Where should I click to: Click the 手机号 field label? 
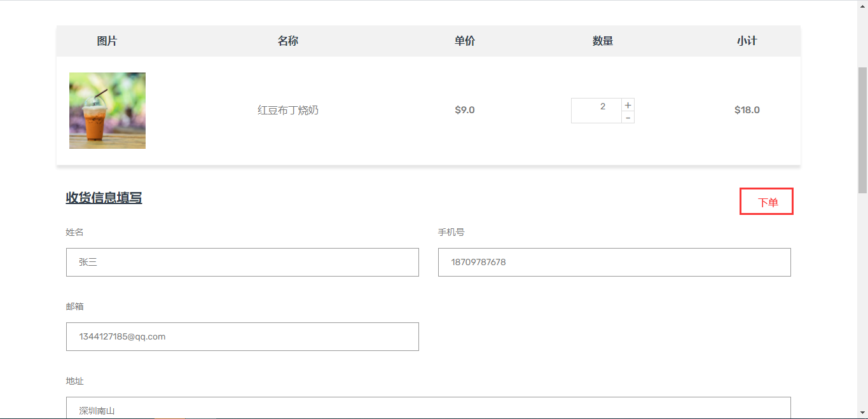click(x=451, y=232)
